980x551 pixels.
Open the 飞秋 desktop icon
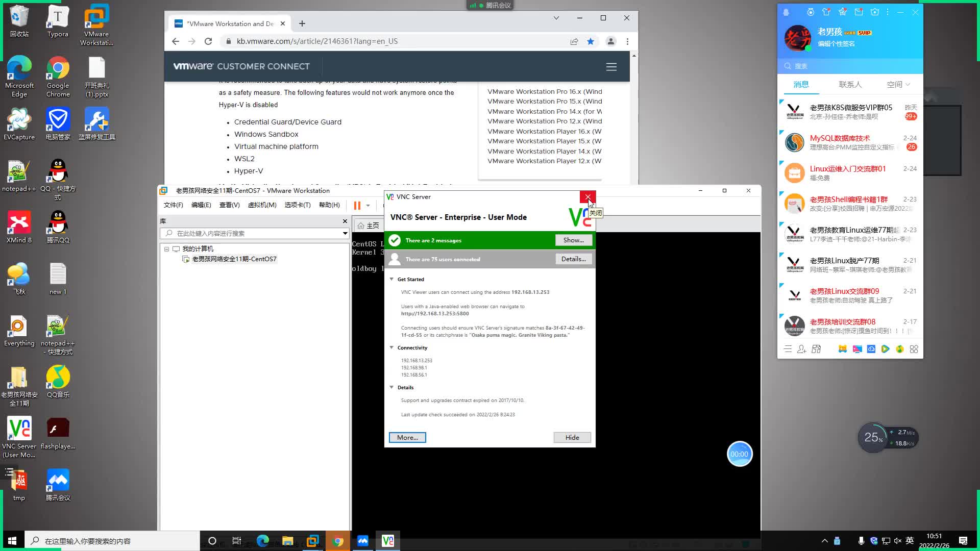(19, 278)
